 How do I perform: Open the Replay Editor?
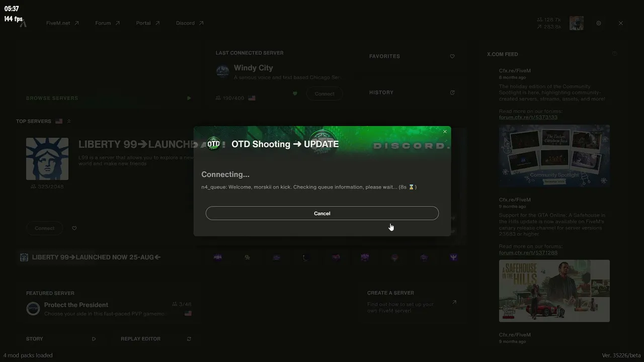[141, 339]
